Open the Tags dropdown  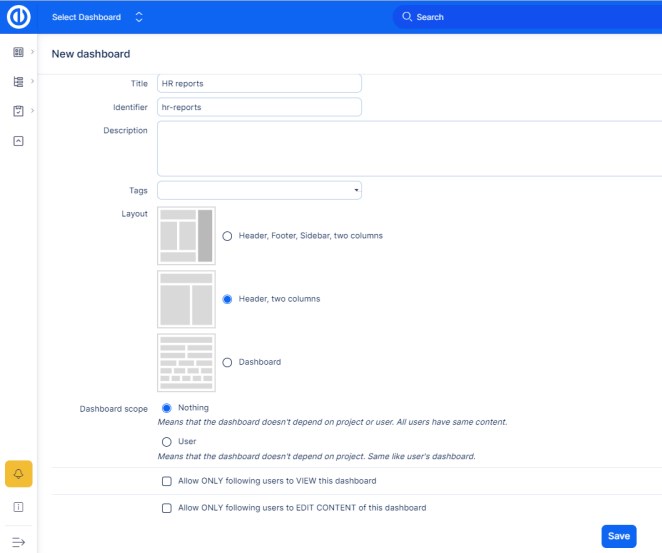coord(259,190)
